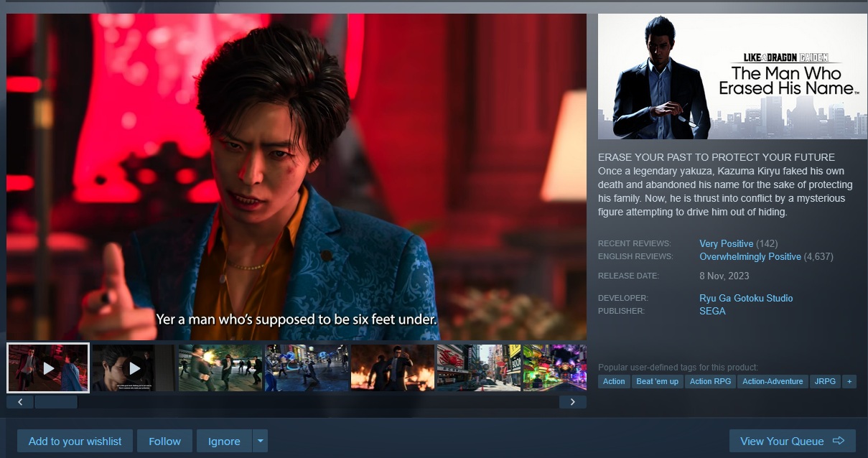Image resolution: width=868 pixels, height=458 pixels.
Task: Open the Overwhelmingly Positive English reviews link
Action: tap(750, 256)
